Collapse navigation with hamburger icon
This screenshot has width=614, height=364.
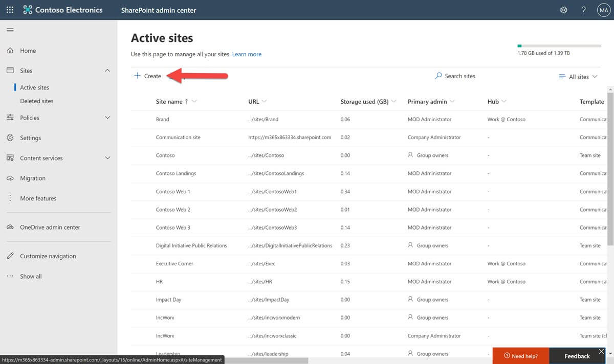[10, 31]
